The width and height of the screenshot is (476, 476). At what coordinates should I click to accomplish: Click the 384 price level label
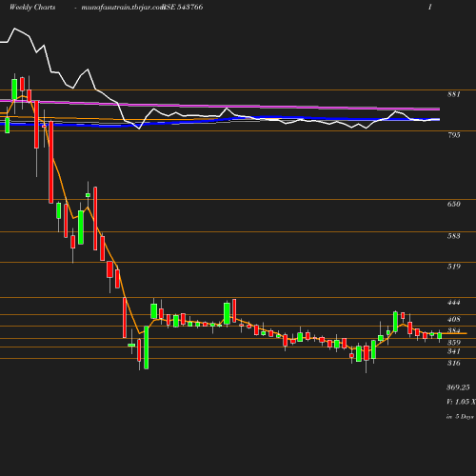(x=454, y=330)
